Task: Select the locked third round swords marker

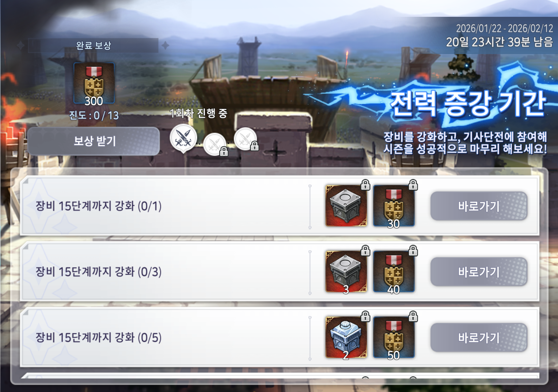Action: click(246, 139)
